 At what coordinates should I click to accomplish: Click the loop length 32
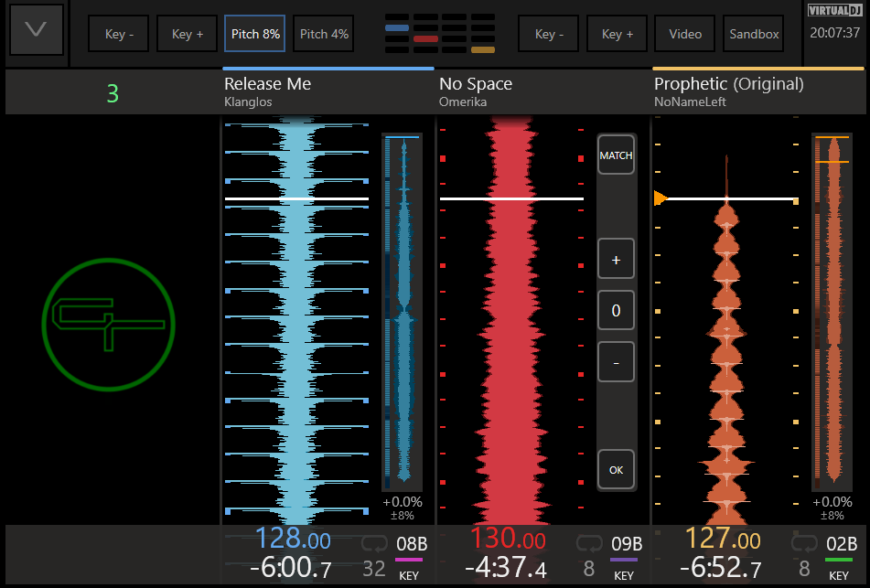click(x=374, y=569)
